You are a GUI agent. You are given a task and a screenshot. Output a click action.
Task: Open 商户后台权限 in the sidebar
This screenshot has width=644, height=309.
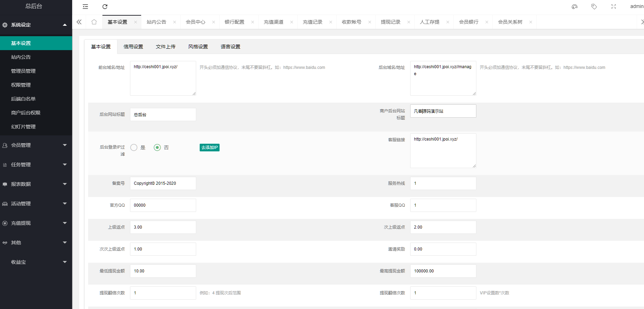[x=36, y=113]
